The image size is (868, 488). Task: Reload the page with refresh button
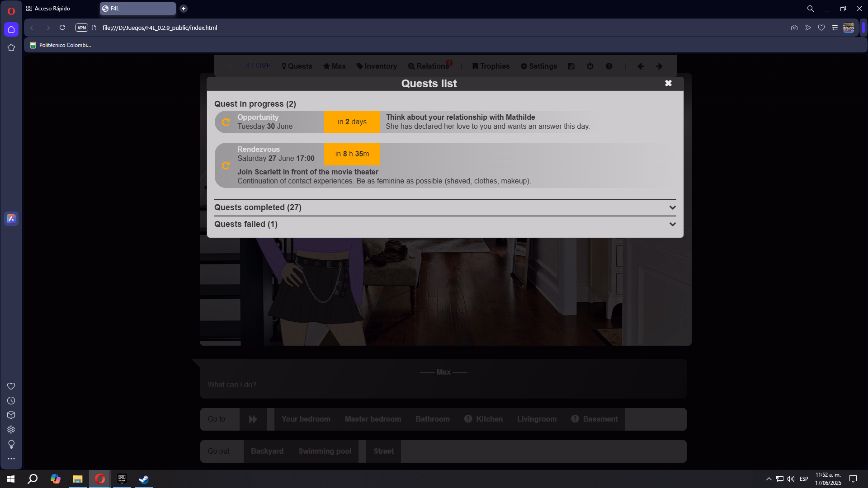tap(62, 28)
